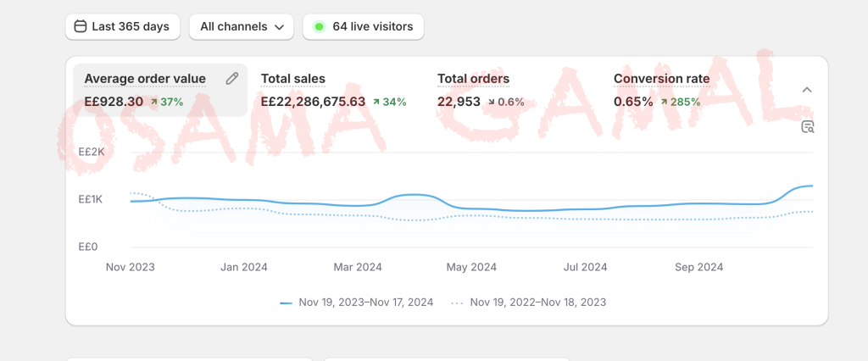
Task: Select the Average order value heading
Action: [145, 79]
